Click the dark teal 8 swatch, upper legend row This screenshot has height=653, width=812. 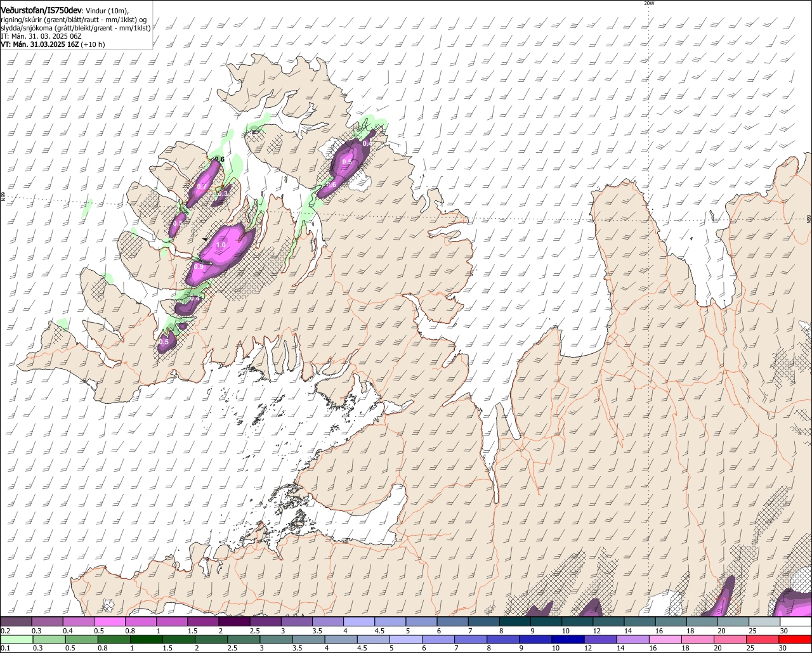click(515, 622)
